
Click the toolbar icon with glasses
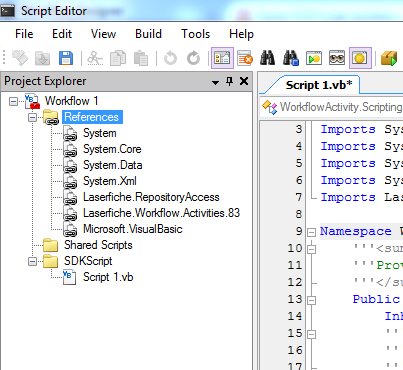(x=337, y=58)
